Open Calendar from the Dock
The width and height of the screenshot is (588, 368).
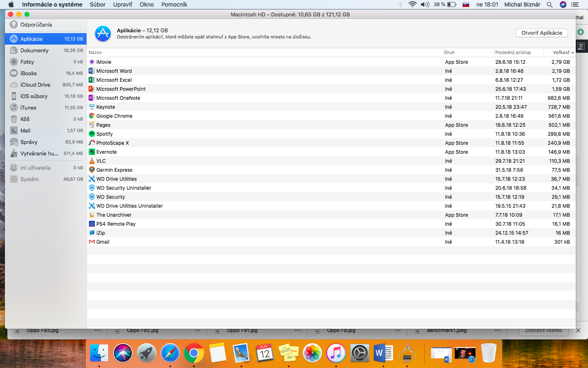pyautogui.click(x=265, y=353)
